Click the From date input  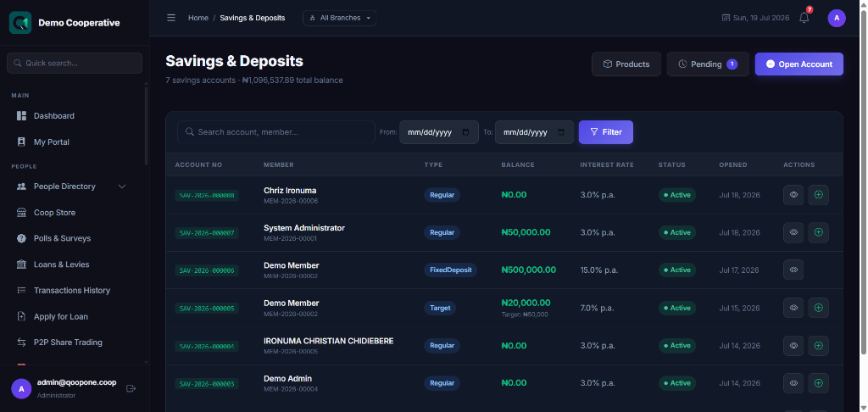tap(439, 132)
